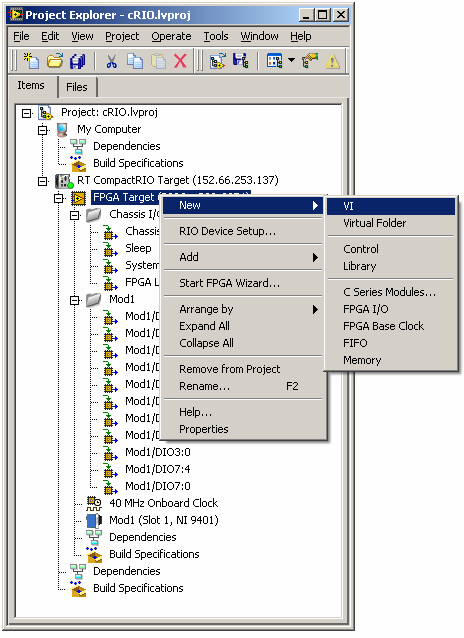Open the File menu

click(21, 36)
